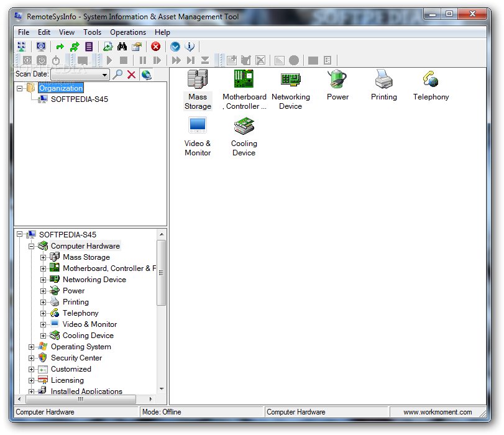Click the grayed stop square button
504x435 pixels.
coord(124,60)
